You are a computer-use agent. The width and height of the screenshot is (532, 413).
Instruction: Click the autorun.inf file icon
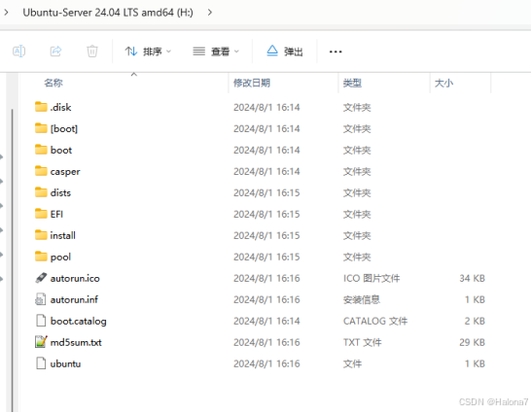tap(41, 299)
